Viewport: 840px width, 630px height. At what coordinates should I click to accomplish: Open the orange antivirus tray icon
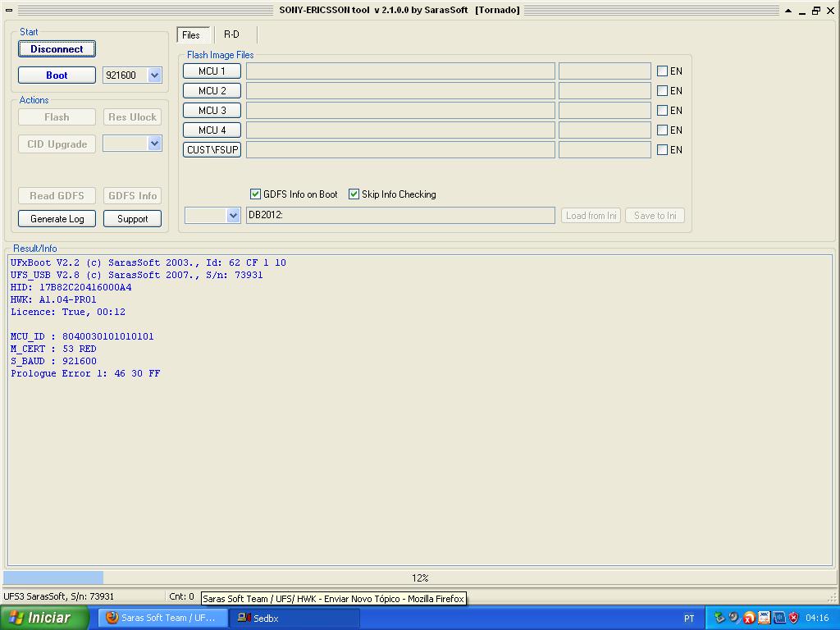[749, 618]
